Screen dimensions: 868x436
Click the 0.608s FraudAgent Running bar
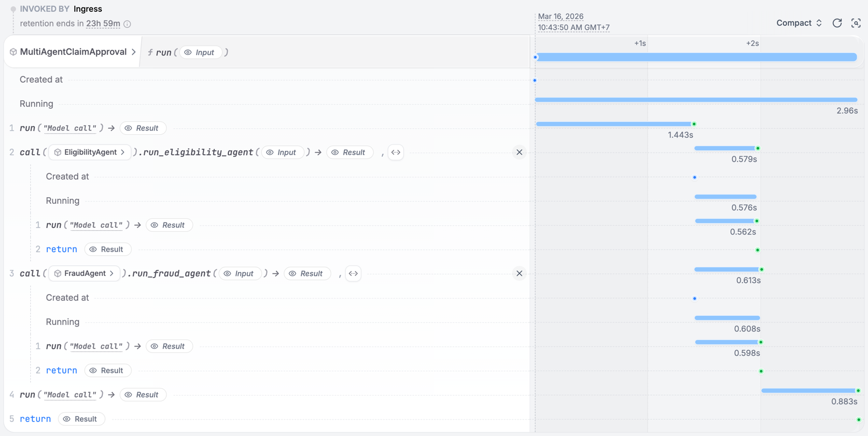coord(727,318)
